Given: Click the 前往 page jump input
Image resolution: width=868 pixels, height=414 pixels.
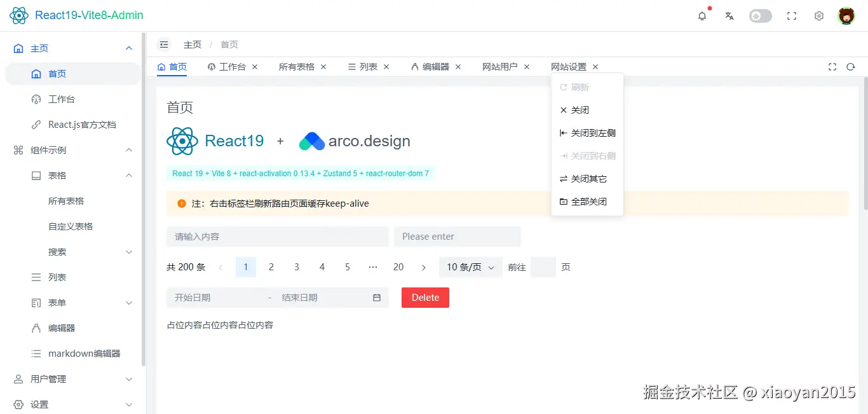Looking at the screenshot, I should click(x=543, y=267).
